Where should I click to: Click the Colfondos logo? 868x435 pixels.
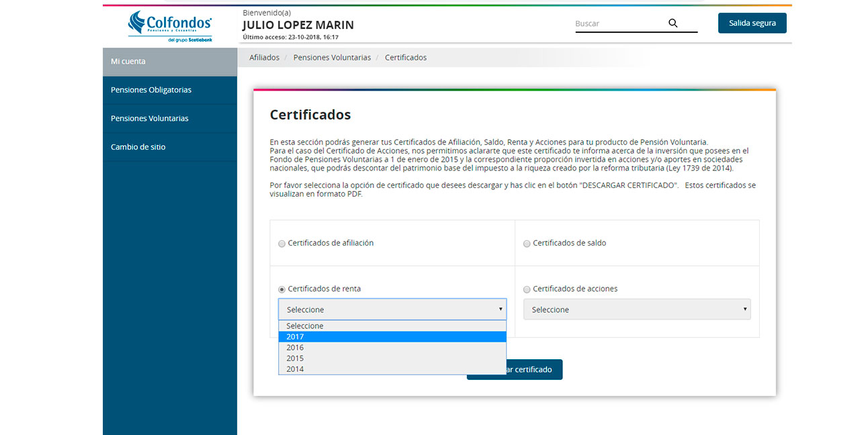(169, 26)
